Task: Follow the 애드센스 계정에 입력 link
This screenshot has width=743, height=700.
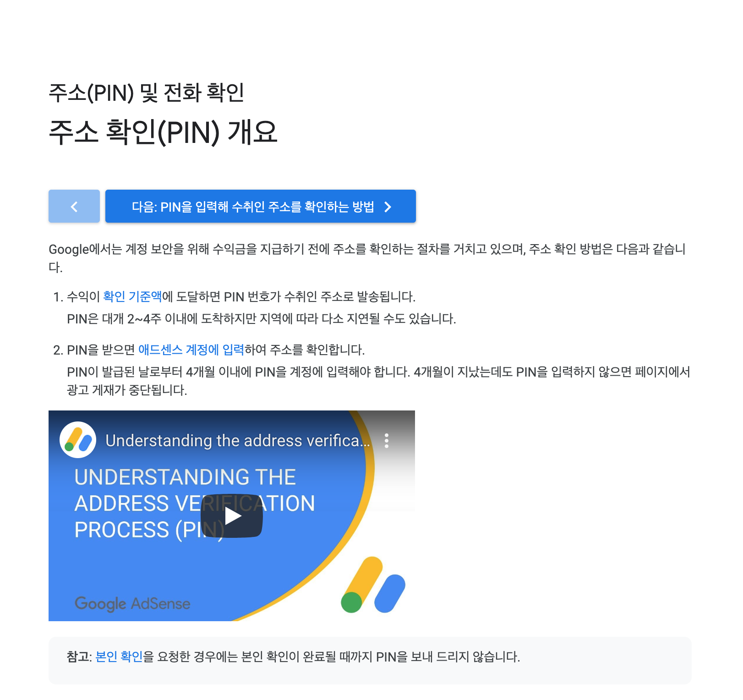Action: point(191,350)
